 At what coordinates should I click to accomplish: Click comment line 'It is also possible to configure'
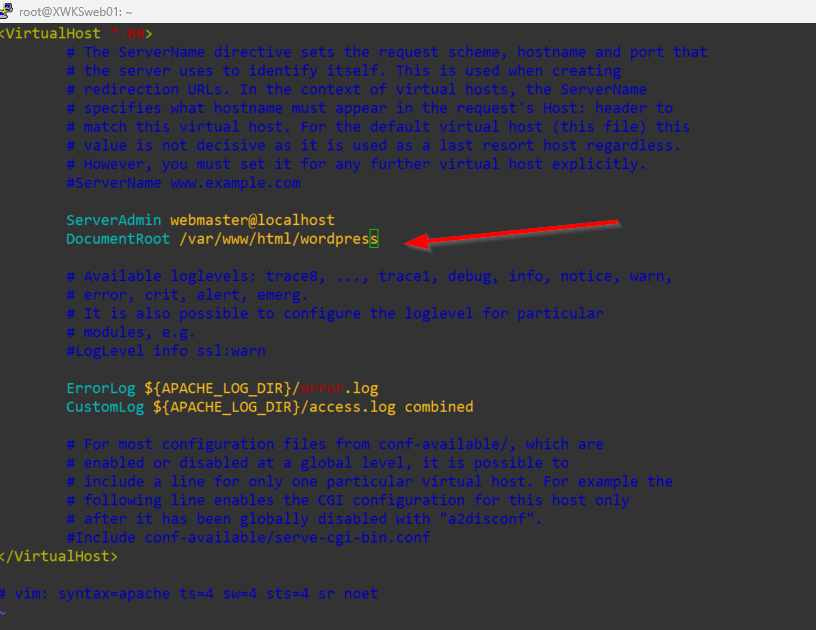tap(335, 314)
